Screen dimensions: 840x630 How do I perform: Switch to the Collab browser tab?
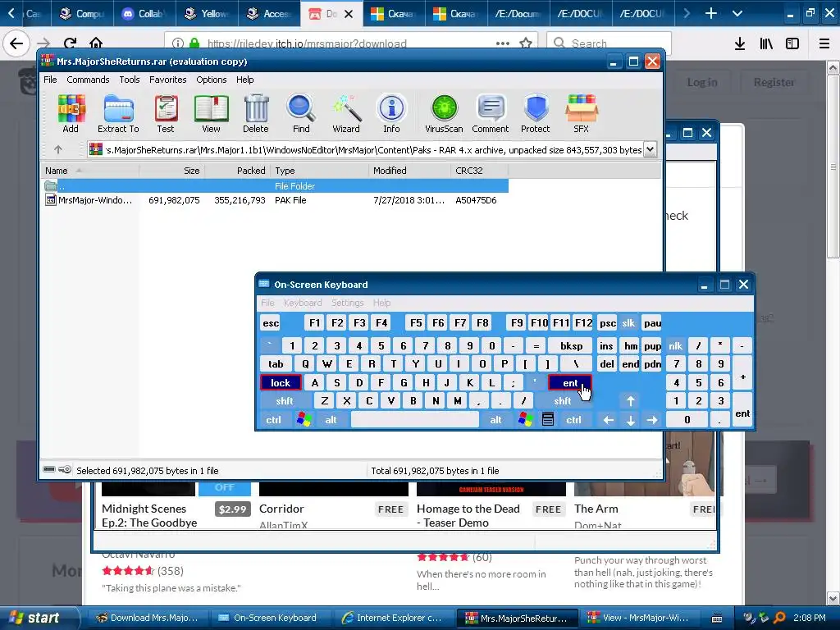[x=144, y=13]
